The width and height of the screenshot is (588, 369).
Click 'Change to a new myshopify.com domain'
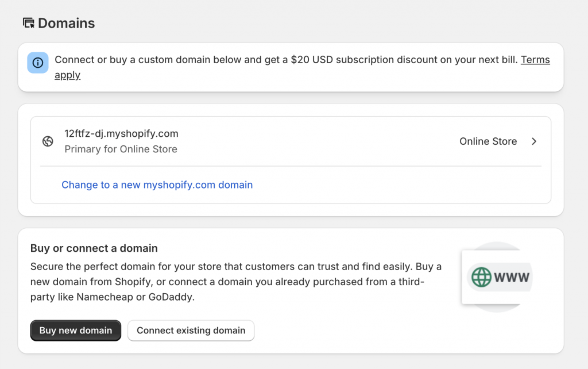[x=157, y=184]
